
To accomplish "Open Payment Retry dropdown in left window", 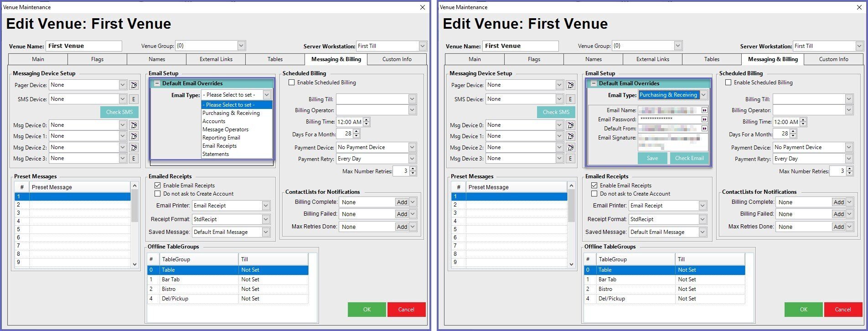I will 412,159.
